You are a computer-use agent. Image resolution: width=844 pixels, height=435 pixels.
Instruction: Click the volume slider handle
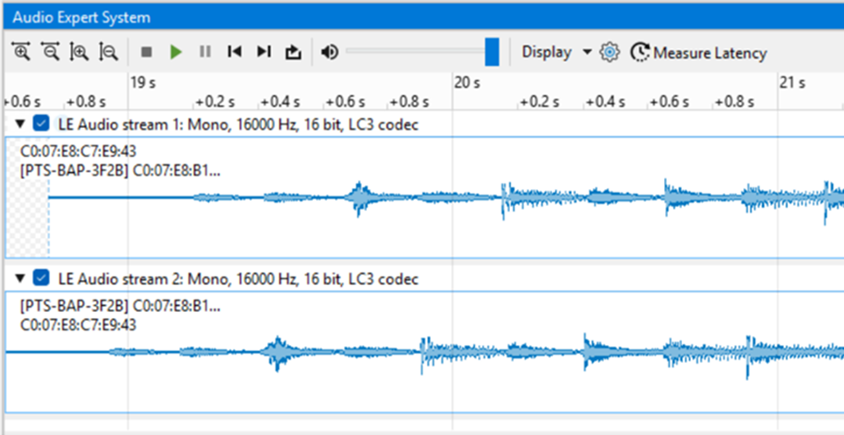[x=492, y=52]
